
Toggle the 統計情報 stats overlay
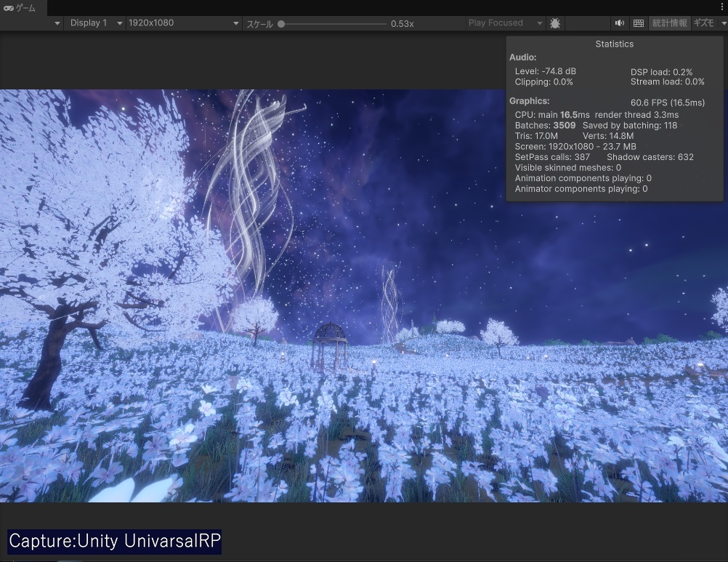click(669, 23)
